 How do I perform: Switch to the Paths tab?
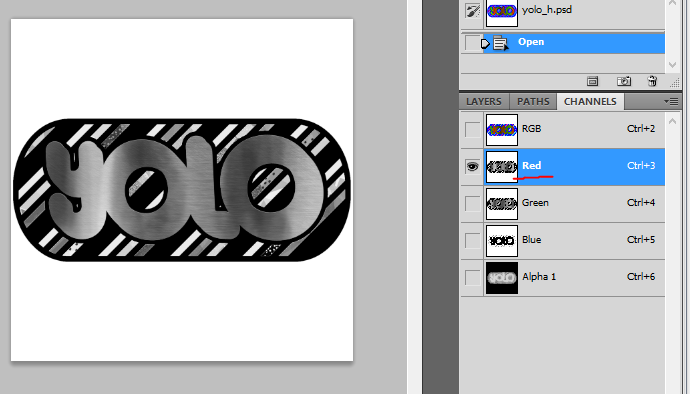point(533,102)
